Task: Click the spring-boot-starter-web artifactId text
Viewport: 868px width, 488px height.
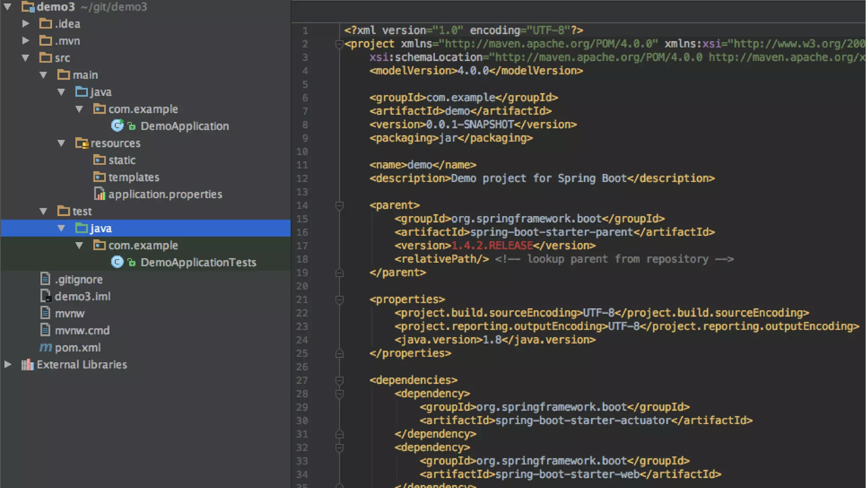Action: pyautogui.click(x=568, y=474)
